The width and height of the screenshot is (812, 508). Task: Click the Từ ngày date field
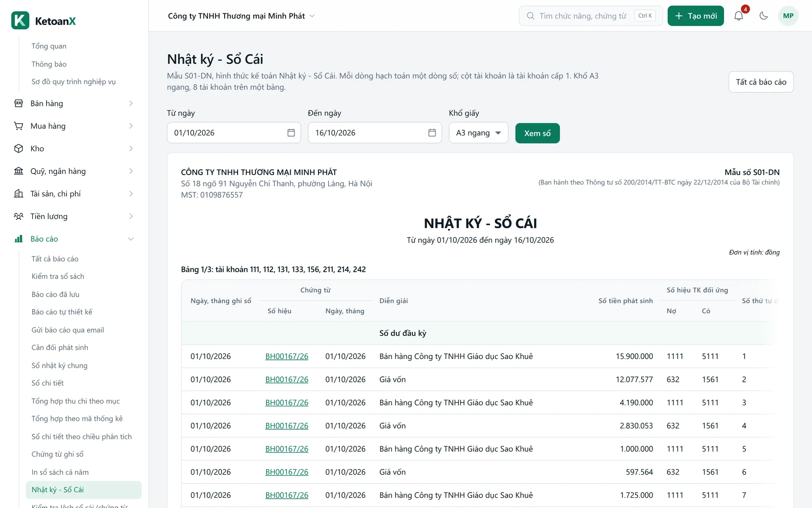pyautogui.click(x=234, y=133)
